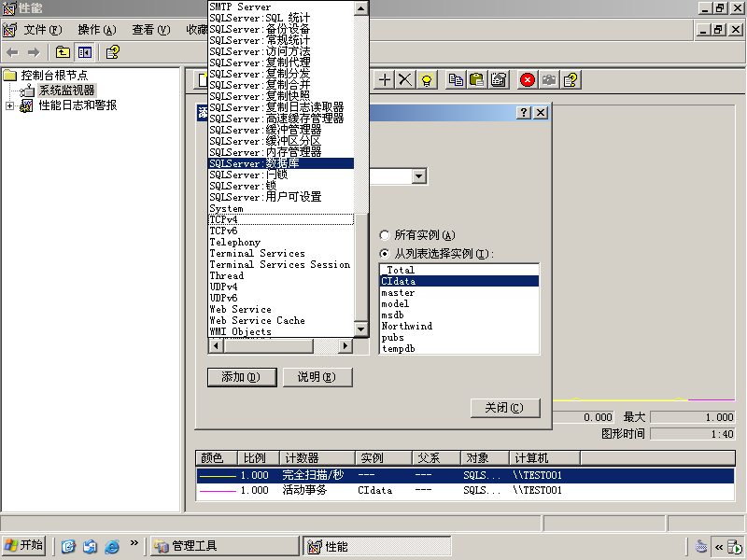The image size is (747, 560).
Task: Click the Internet Explorer quick launch icon
Action: (112, 546)
